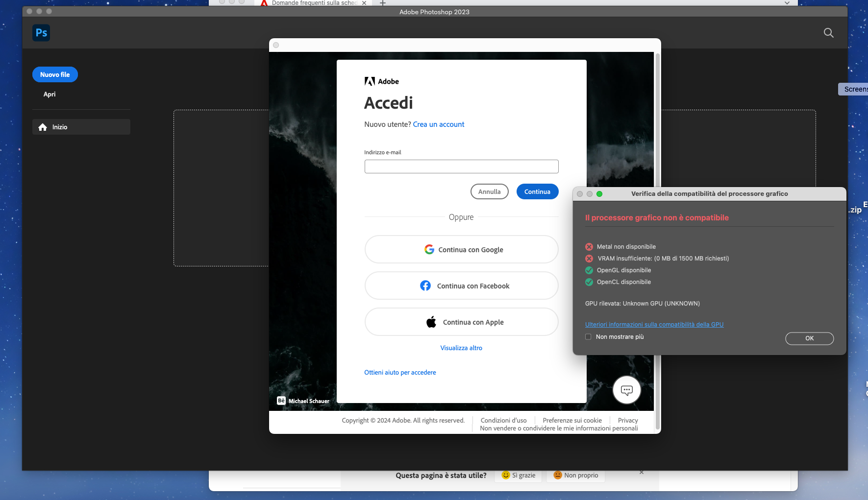Viewport: 868px width, 500px height.
Task: Click the home icon next to Inizio
Action: (43, 127)
